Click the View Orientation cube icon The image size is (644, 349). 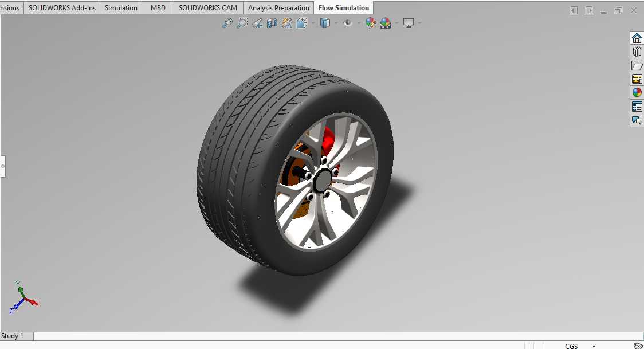[x=302, y=23]
